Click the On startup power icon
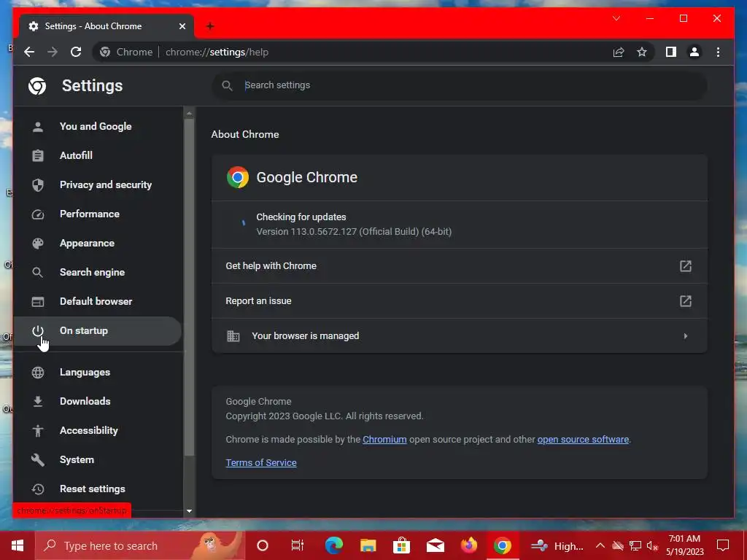 click(38, 330)
